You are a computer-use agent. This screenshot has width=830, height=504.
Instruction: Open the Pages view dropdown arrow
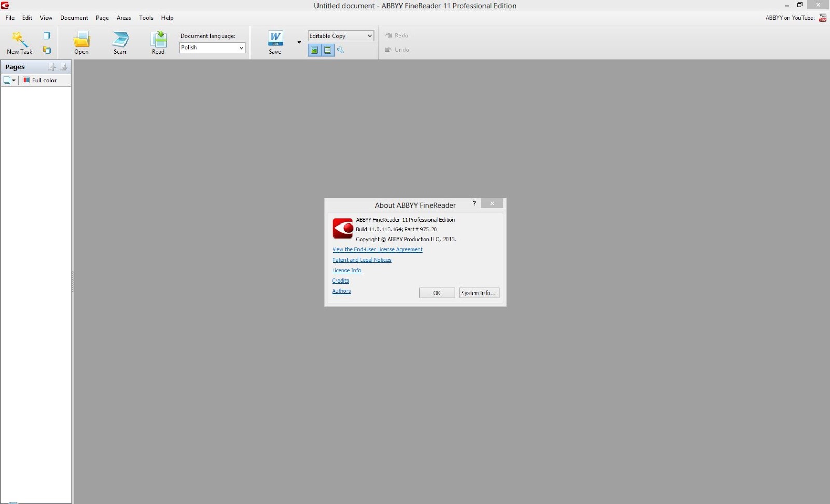[x=13, y=80]
